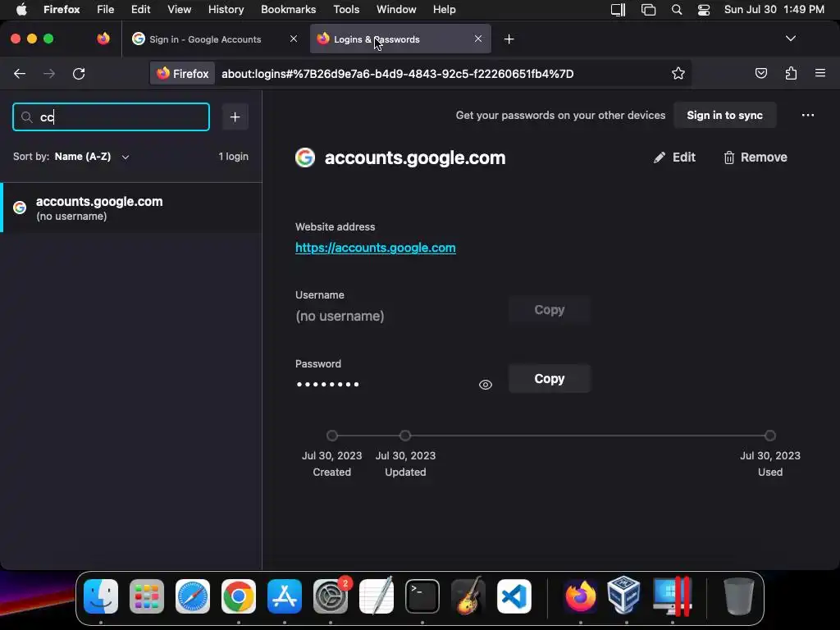Open Trash from the Dock

click(x=739, y=596)
